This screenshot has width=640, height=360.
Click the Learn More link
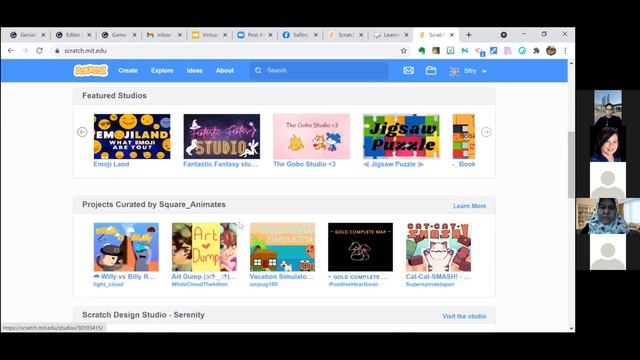(469, 206)
